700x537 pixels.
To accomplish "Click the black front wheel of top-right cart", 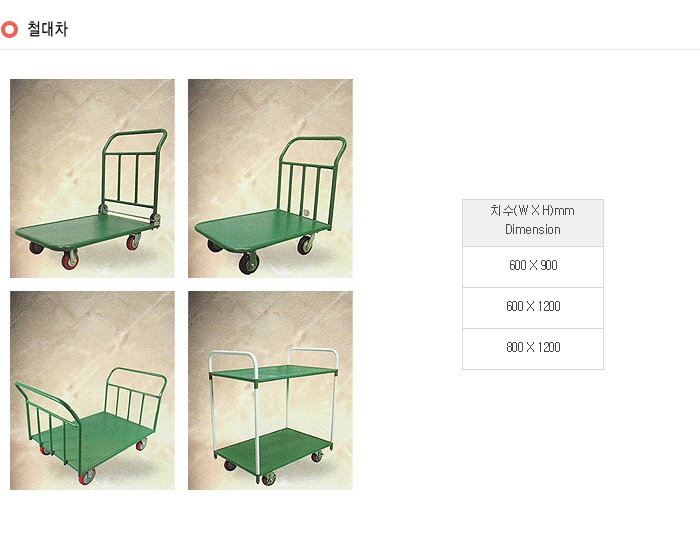I will 249,263.
